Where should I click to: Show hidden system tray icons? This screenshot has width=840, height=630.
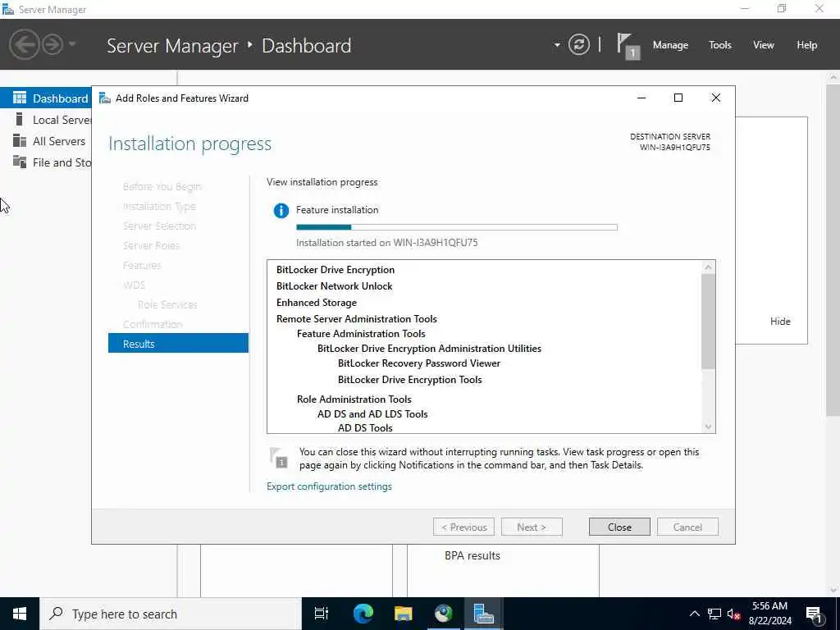[x=694, y=614]
